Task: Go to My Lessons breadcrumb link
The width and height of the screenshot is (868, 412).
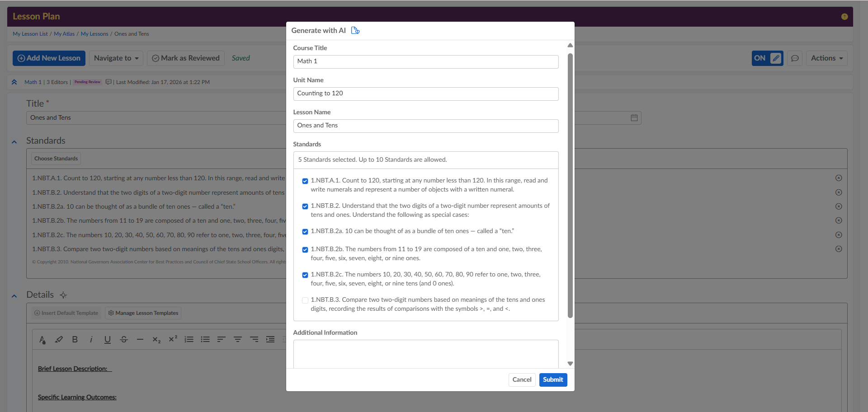Action: tap(94, 34)
